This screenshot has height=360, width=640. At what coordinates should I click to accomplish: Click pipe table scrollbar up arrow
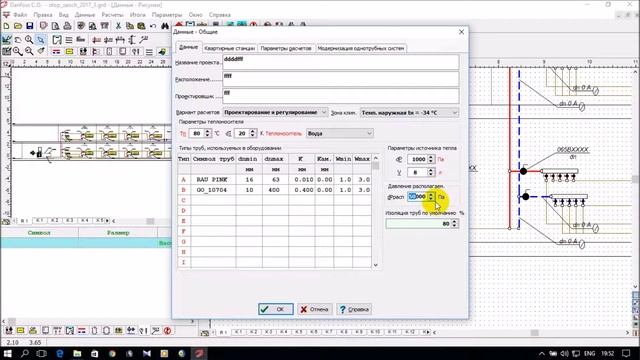point(376,158)
